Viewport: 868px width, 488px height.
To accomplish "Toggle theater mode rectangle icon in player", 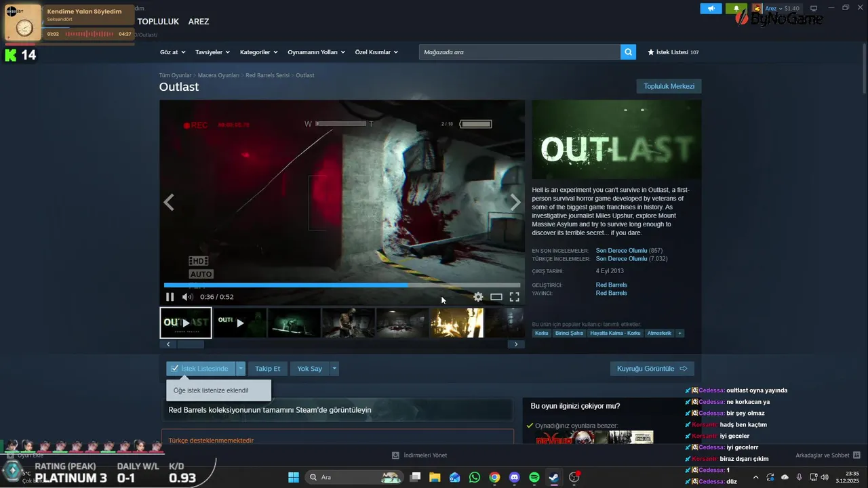I will 496,297.
